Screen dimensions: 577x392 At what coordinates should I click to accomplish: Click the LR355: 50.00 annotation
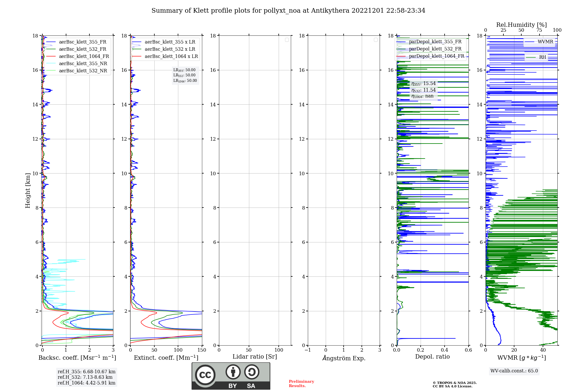point(184,70)
